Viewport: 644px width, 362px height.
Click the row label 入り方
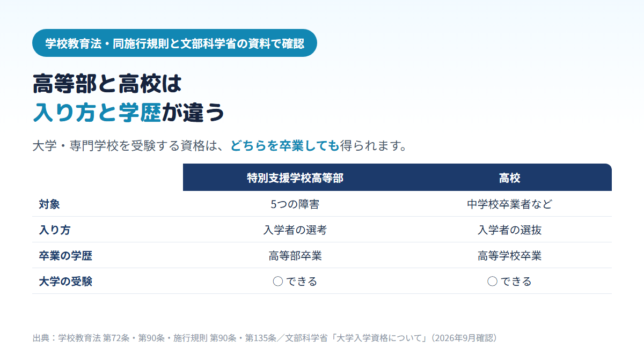coord(55,230)
